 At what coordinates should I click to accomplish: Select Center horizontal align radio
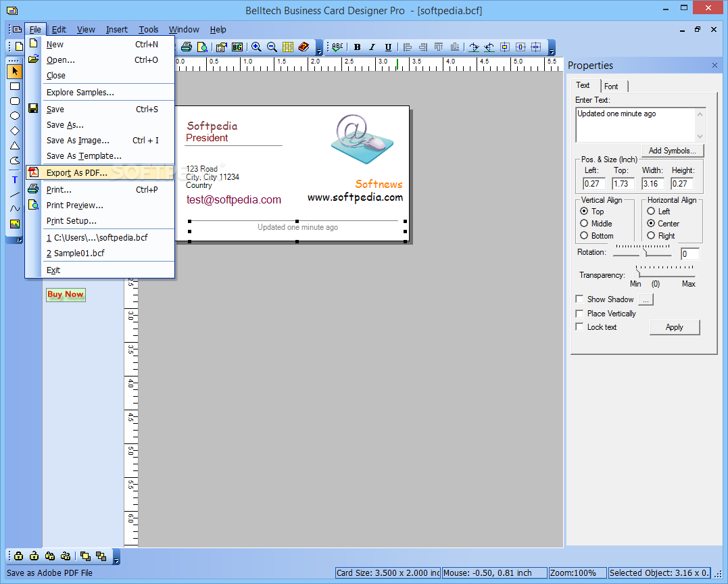(x=651, y=223)
